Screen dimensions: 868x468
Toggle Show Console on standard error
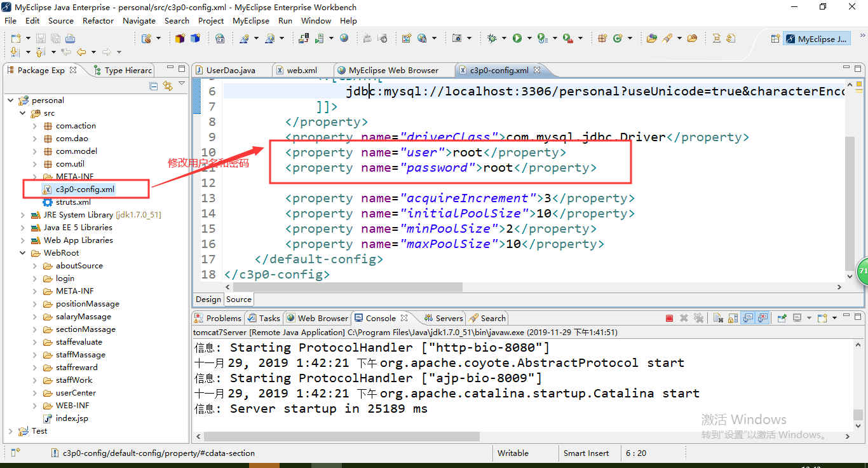coord(763,319)
